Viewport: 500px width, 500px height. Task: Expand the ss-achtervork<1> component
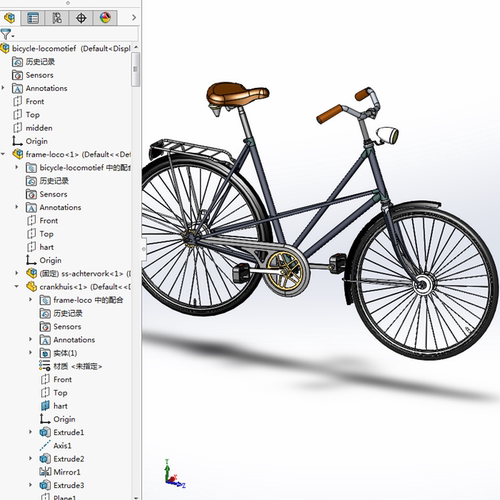point(17,273)
